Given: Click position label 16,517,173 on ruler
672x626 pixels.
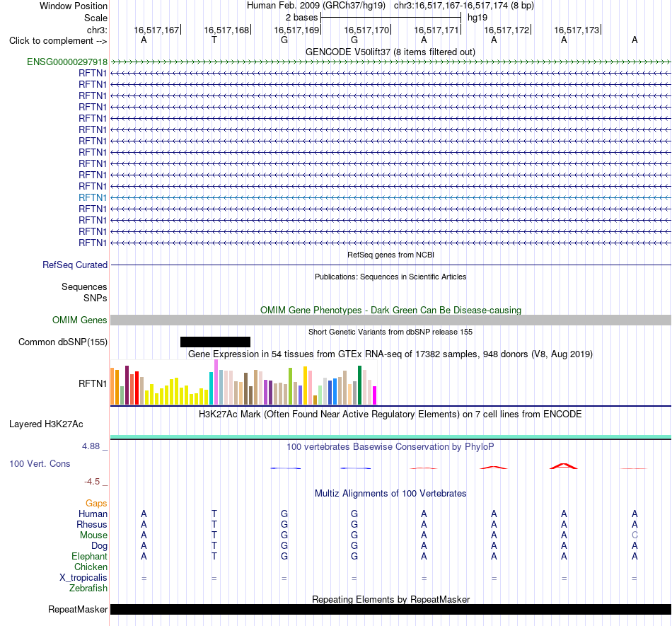Looking at the screenshot, I should tap(577, 30).
